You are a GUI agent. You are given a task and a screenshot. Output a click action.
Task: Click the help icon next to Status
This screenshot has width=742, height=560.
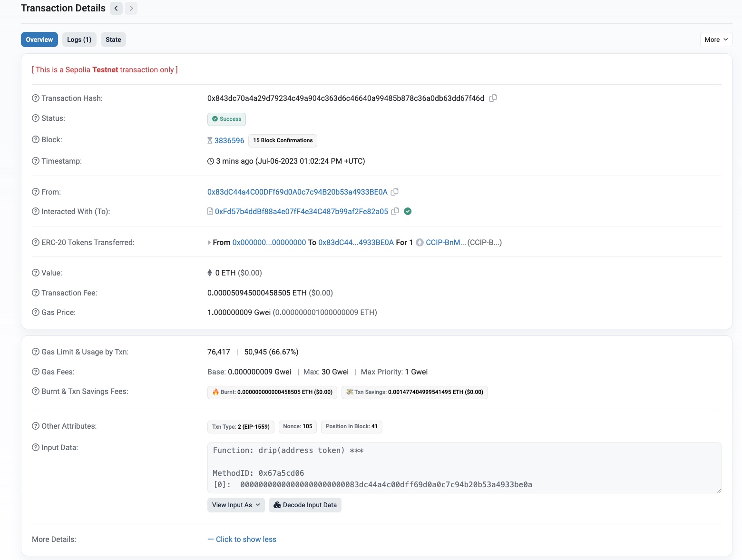click(x=36, y=118)
